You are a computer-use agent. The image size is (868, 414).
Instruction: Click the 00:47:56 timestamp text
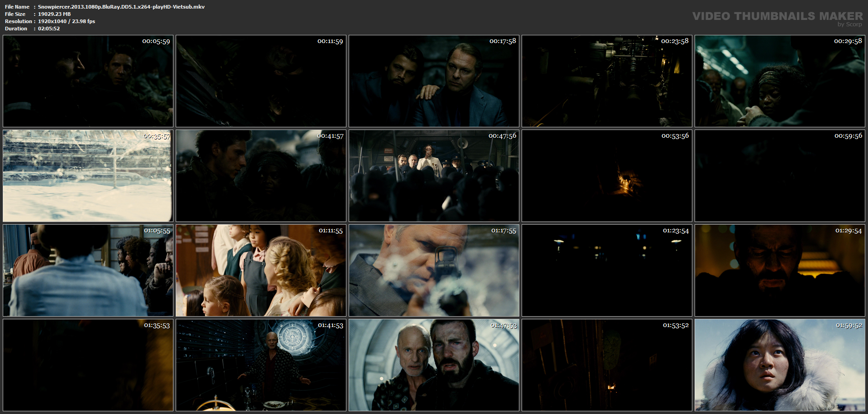click(502, 136)
